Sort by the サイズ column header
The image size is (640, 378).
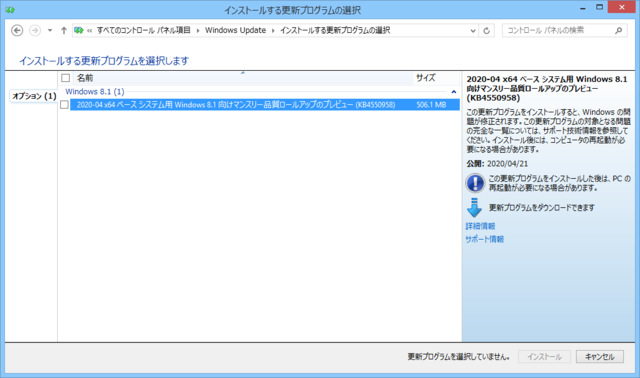(436, 78)
